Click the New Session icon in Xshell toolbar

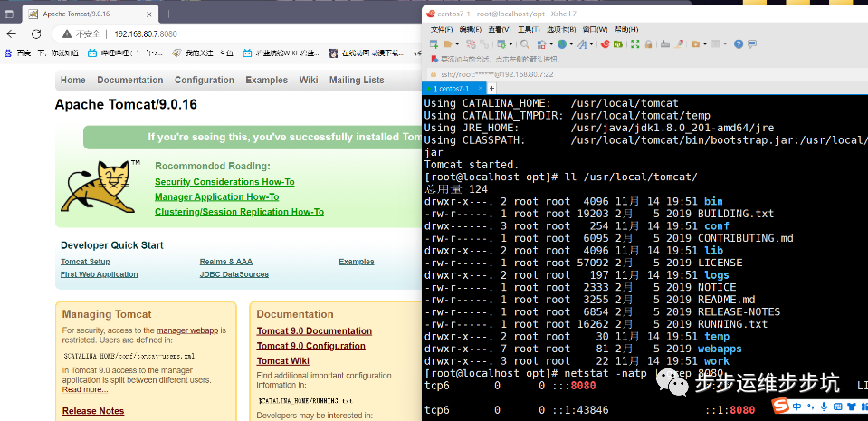pos(434,44)
